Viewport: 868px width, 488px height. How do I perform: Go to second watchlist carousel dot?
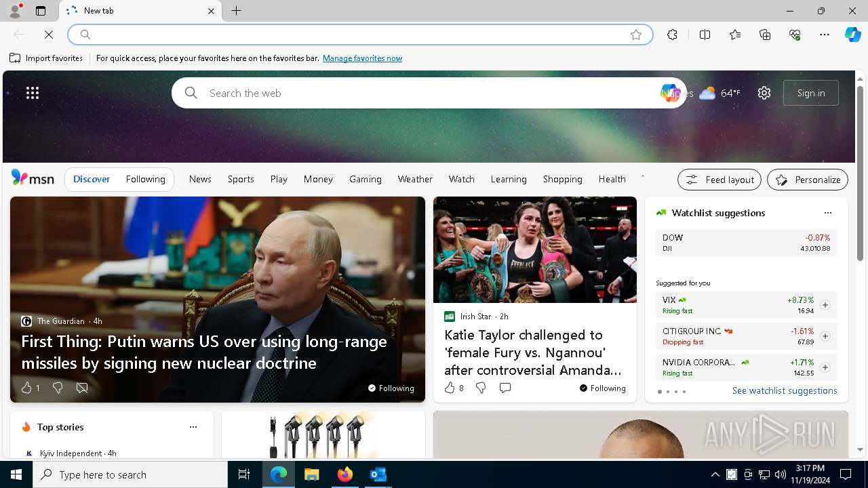tap(668, 392)
